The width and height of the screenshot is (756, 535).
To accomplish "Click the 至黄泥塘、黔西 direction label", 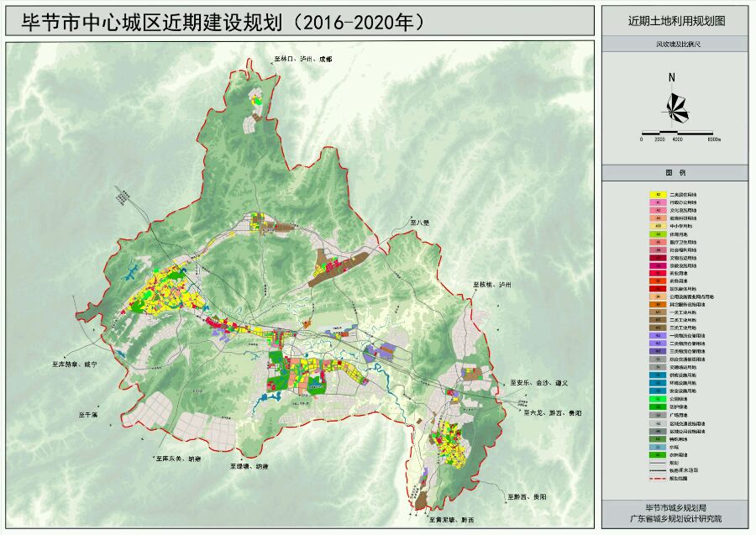I will pyautogui.click(x=452, y=521).
